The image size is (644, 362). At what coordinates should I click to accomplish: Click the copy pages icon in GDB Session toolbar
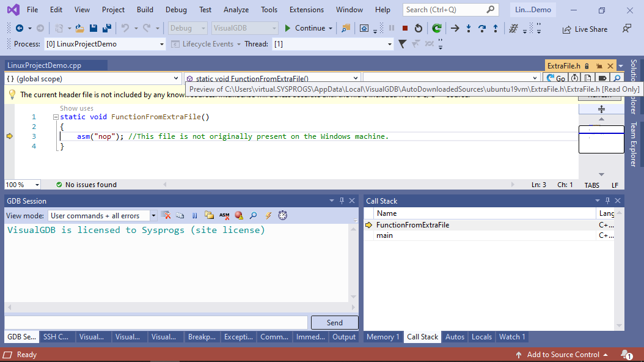(x=180, y=215)
